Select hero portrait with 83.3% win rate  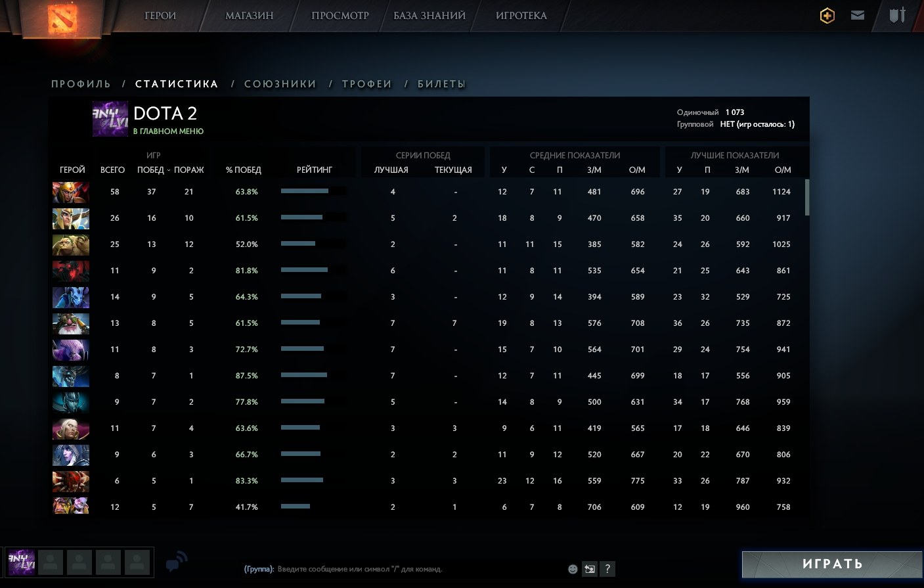click(x=71, y=481)
